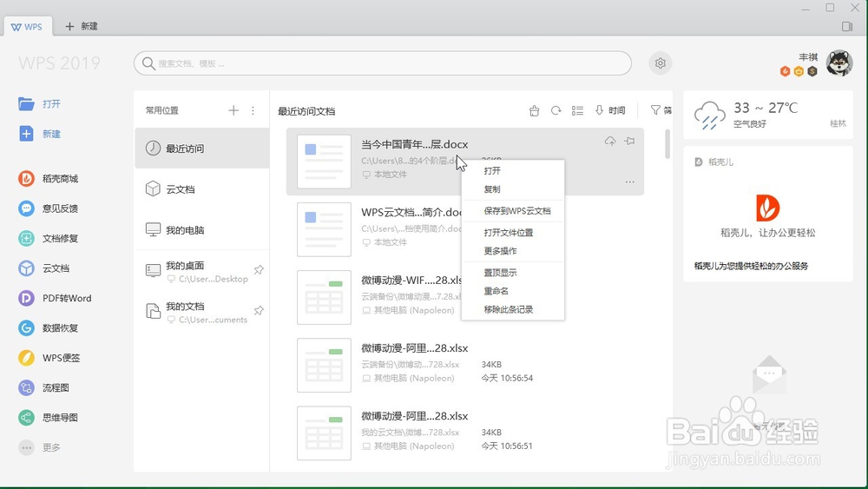Viewport: 868px width, 489px height.
Task: Switch list view mode icon
Action: pyautogui.click(x=577, y=111)
